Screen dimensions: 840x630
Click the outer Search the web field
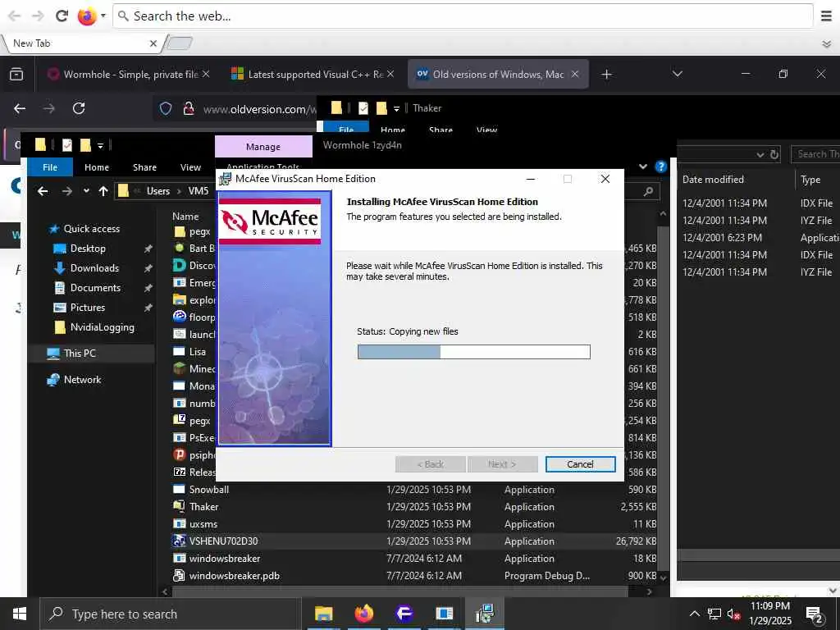point(463,16)
